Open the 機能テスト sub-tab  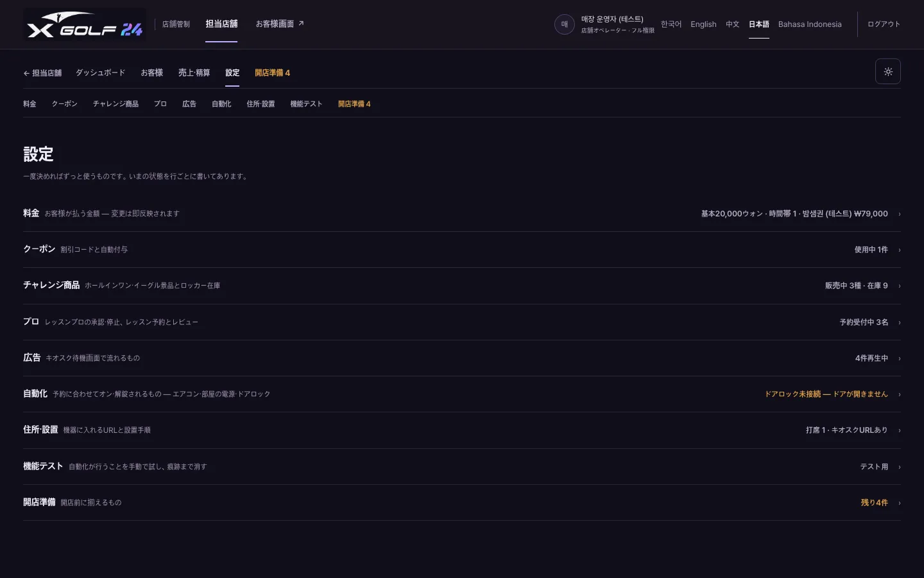click(x=306, y=103)
